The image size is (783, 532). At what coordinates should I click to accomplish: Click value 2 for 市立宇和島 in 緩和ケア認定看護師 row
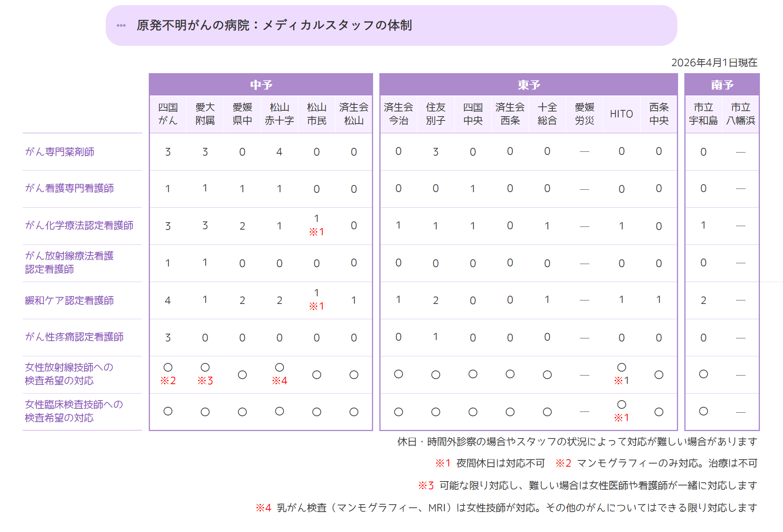click(x=704, y=300)
